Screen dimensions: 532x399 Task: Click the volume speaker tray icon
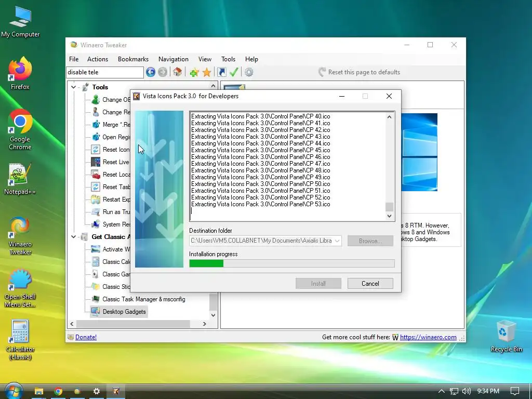tap(467, 391)
